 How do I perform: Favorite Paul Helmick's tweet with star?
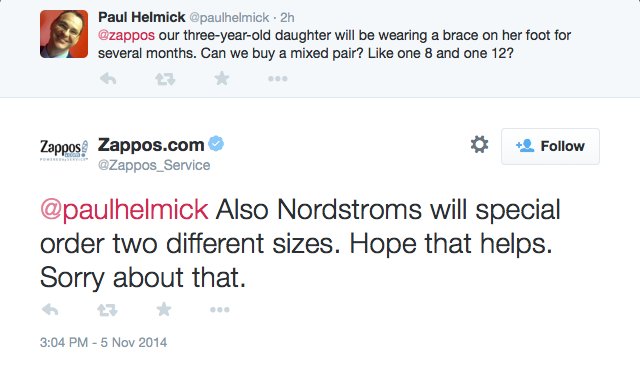coord(222,78)
